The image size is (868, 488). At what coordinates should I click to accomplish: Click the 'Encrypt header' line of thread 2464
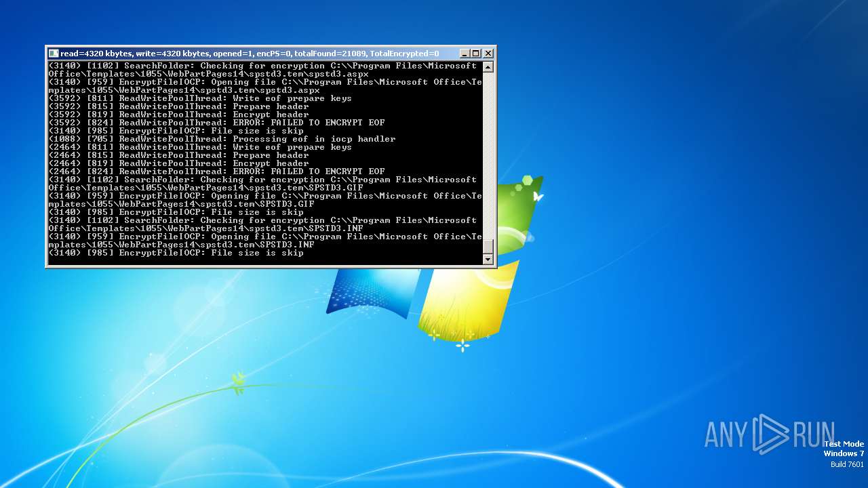[179, 163]
